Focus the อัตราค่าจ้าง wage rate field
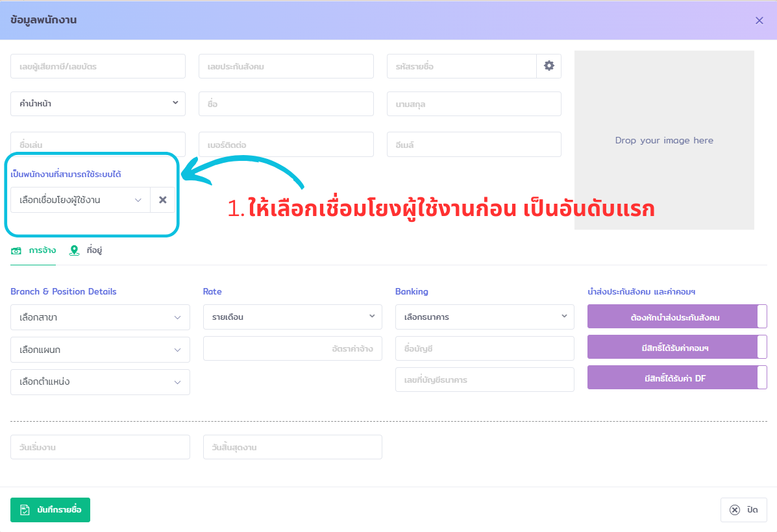Viewport: 777px width, 532px height. tap(292, 348)
